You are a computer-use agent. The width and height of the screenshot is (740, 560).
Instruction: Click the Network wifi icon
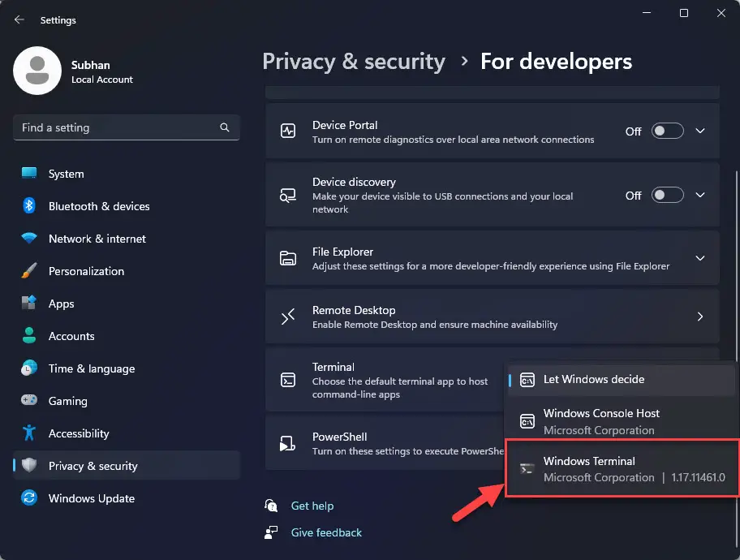[x=29, y=238]
